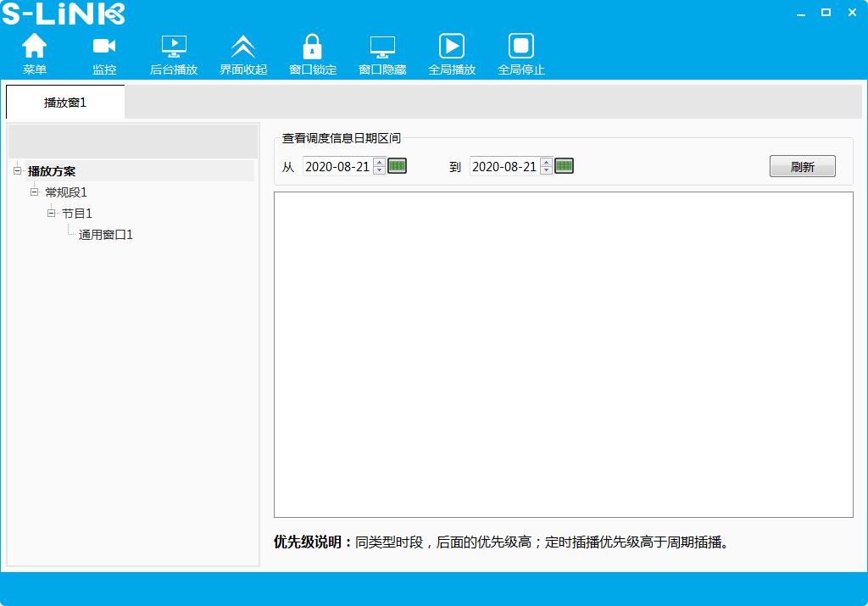Click the 刷新 refresh button

802,166
